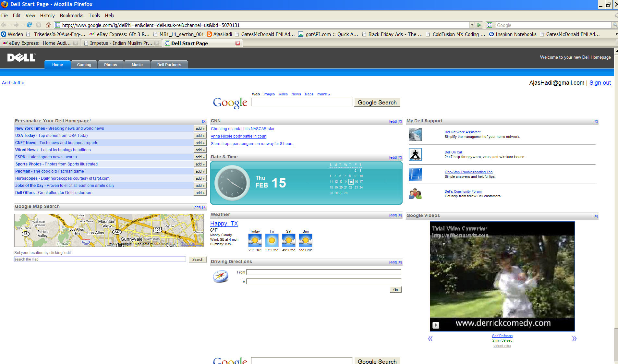618x364 pixels.
Task: Edit the Google Map Search module
Action: click(x=197, y=207)
